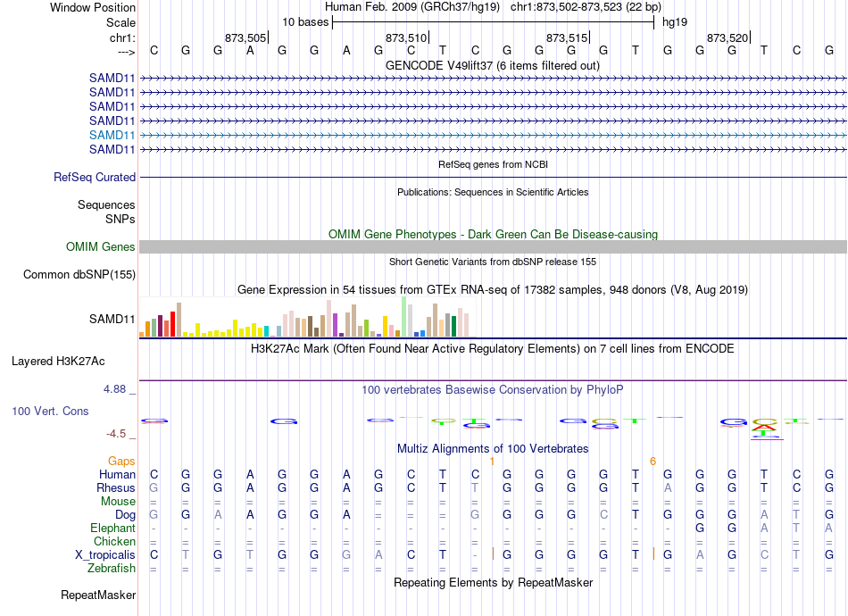Click the hg19 label beside the scale bar

tap(675, 22)
